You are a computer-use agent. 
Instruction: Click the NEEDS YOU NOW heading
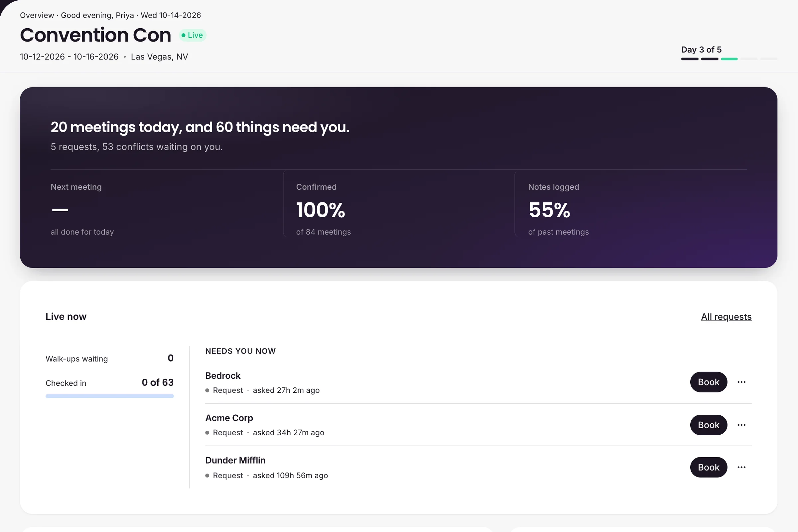click(x=240, y=351)
